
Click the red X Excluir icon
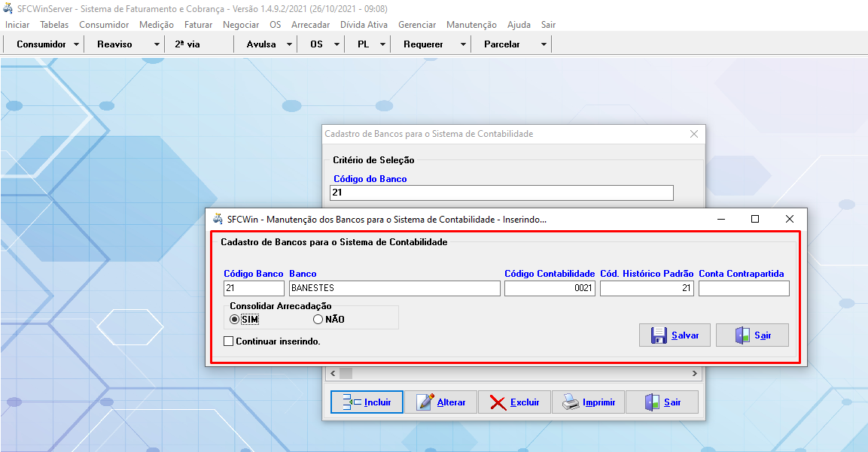click(x=498, y=402)
